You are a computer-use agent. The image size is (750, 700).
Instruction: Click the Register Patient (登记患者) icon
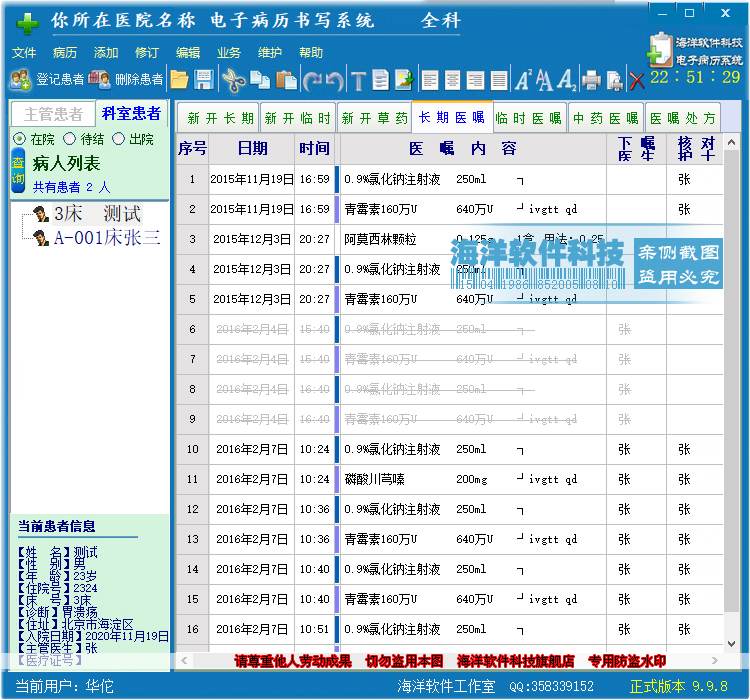(21, 79)
